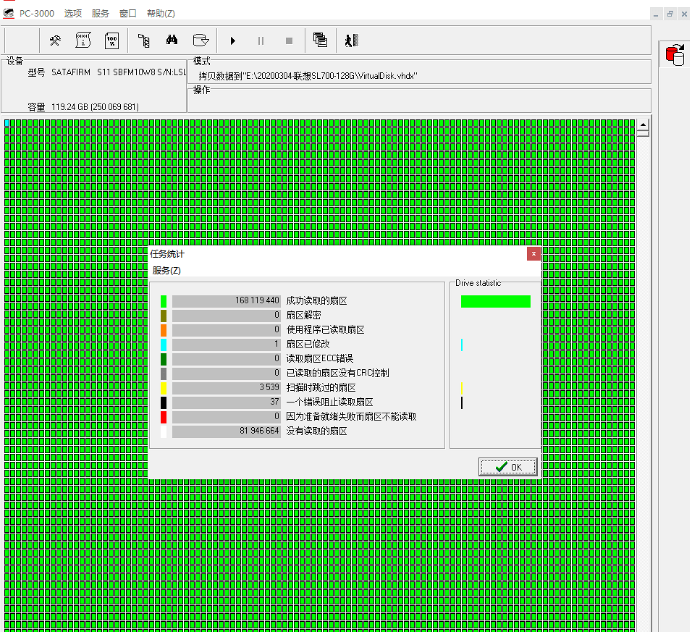Click the 成功读取的扇区 label
This screenshot has height=632, width=690.
coord(317,301)
